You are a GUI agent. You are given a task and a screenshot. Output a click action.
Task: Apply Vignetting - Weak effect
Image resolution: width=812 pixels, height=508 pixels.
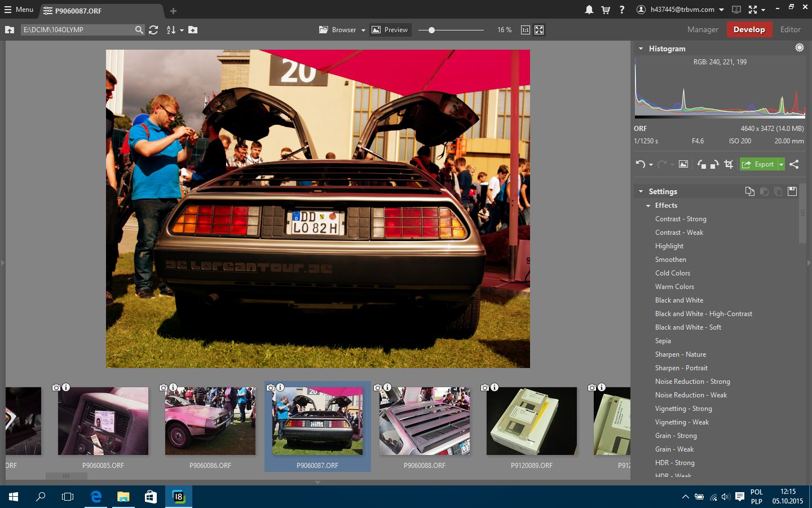coord(682,422)
